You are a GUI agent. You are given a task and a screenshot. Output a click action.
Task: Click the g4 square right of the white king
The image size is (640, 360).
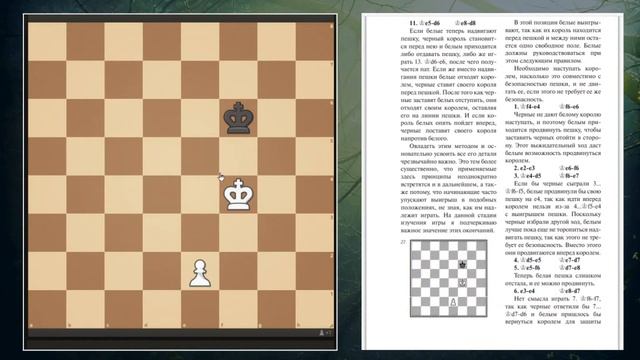277,195
